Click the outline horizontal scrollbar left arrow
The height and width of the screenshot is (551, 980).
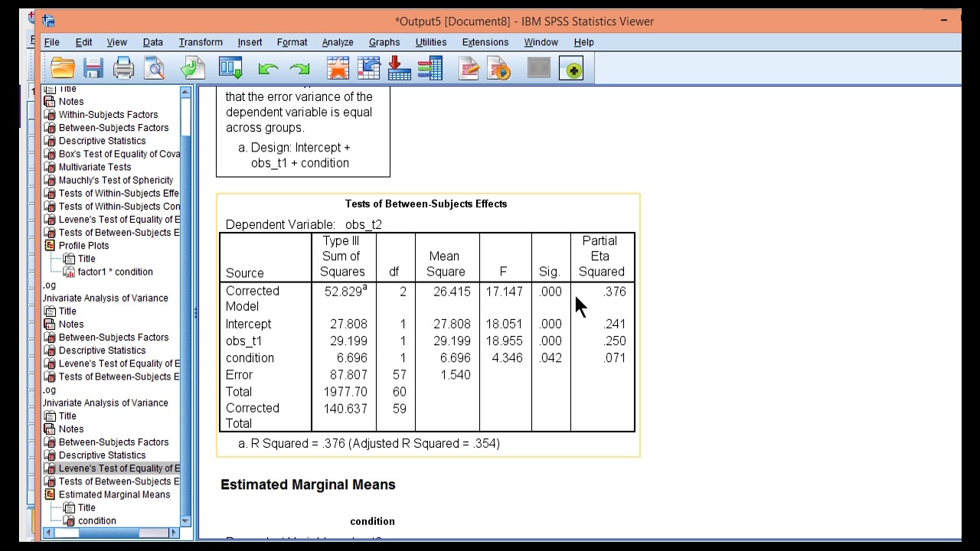pyautogui.click(x=49, y=533)
